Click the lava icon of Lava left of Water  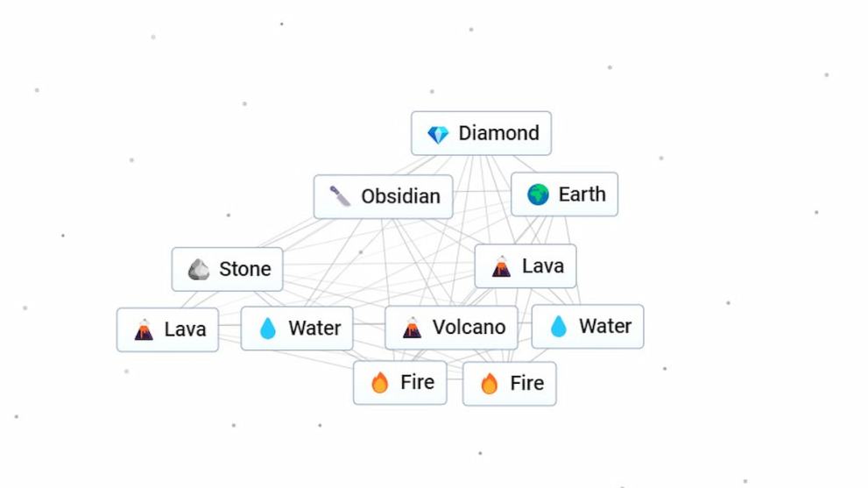(x=144, y=329)
